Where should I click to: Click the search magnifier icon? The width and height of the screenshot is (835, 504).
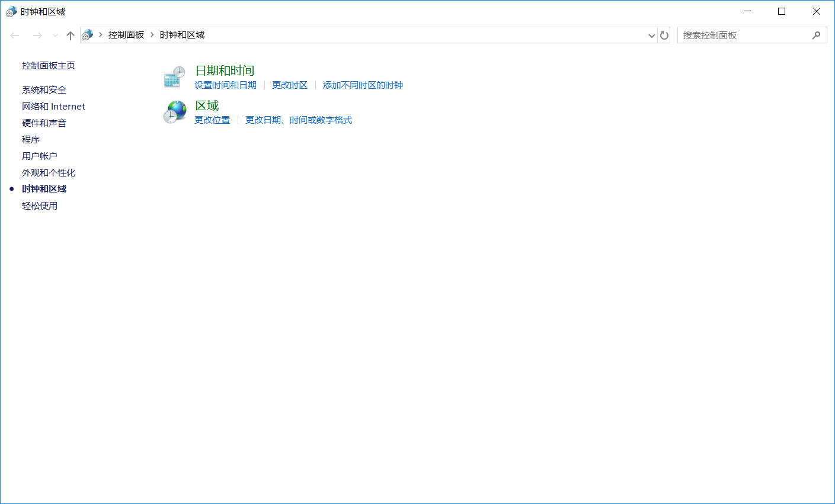(816, 36)
